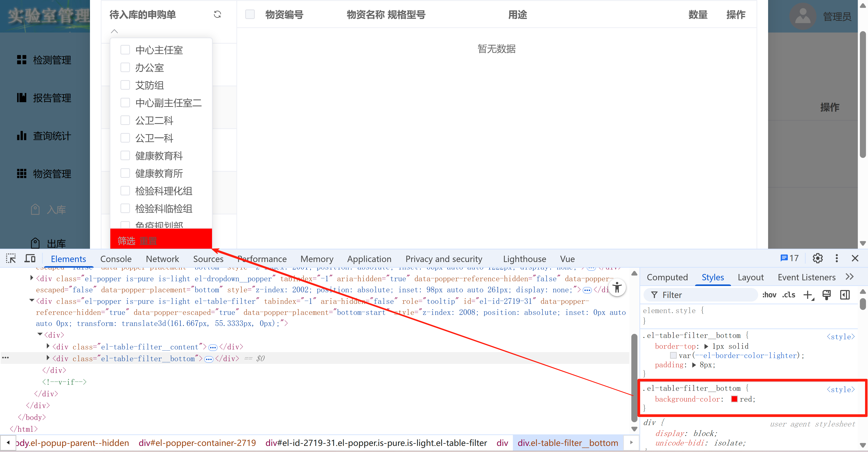Toggle computed styles sidebar icon
The height and width of the screenshot is (452, 868).
[x=845, y=295]
